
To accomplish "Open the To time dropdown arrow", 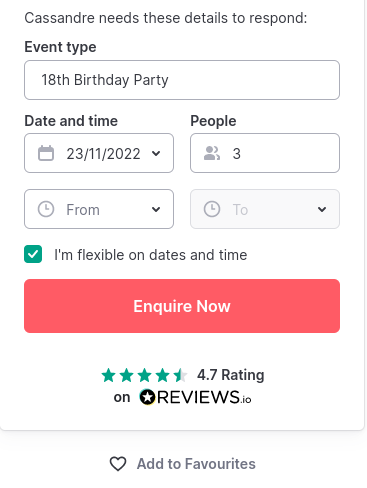I will (x=322, y=209).
